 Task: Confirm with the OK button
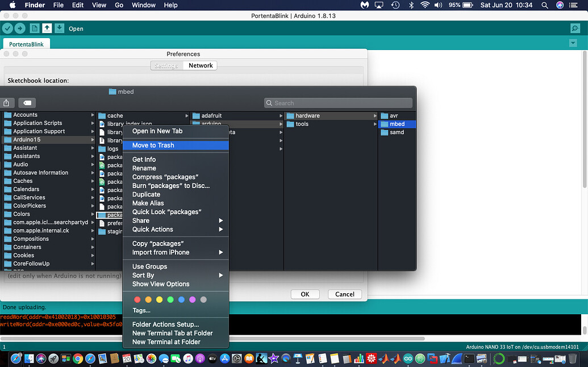click(305, 294)
